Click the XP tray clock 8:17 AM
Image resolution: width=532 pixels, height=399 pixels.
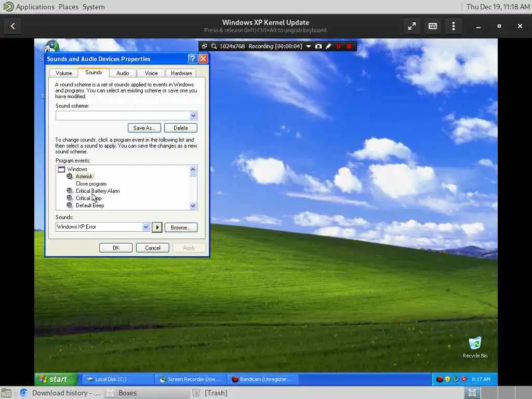click(481, 379)
